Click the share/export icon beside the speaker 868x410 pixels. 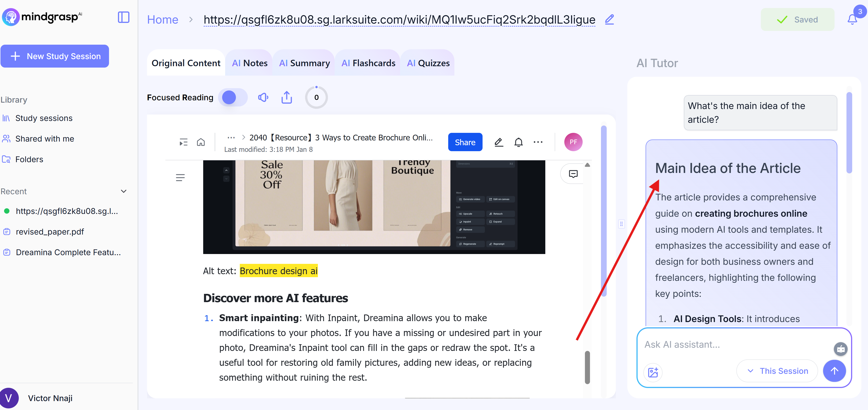click(287, 97)
